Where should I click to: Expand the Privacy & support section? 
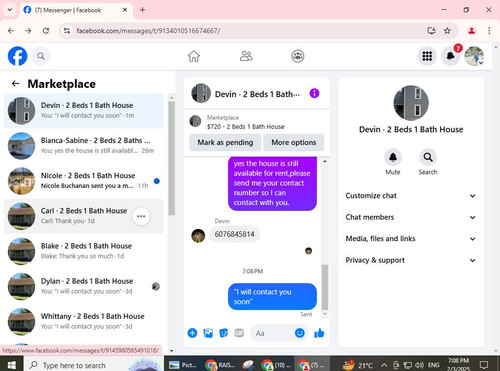[x=411, y=260]
